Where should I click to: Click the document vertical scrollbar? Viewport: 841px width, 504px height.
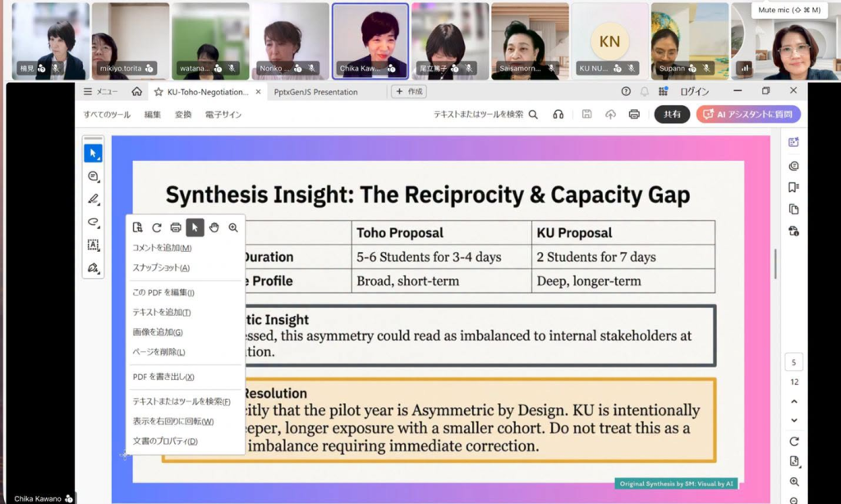(775, 263)
